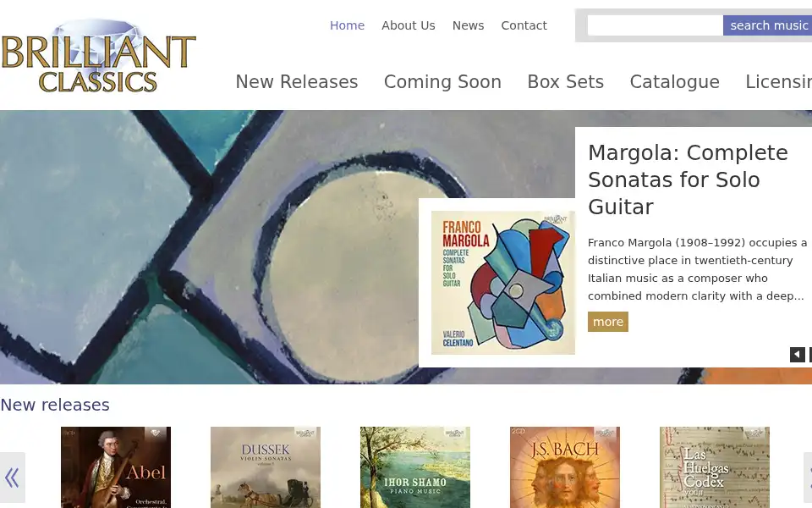The width and height of the screenshot is (812, 508).
Task: Click the Franco Margola album cover
Action: (x=502, y=283)
